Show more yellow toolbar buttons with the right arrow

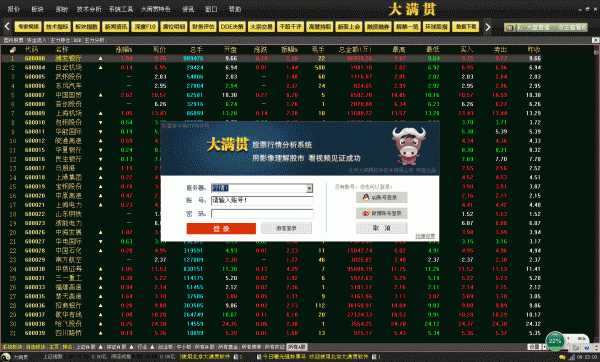coord(488,26)
